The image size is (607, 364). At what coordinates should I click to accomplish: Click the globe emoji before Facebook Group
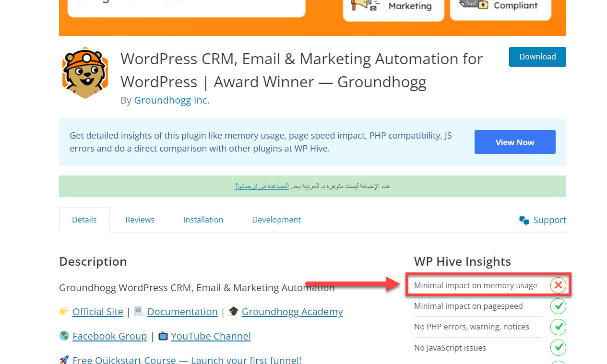(x=64, y=336)
